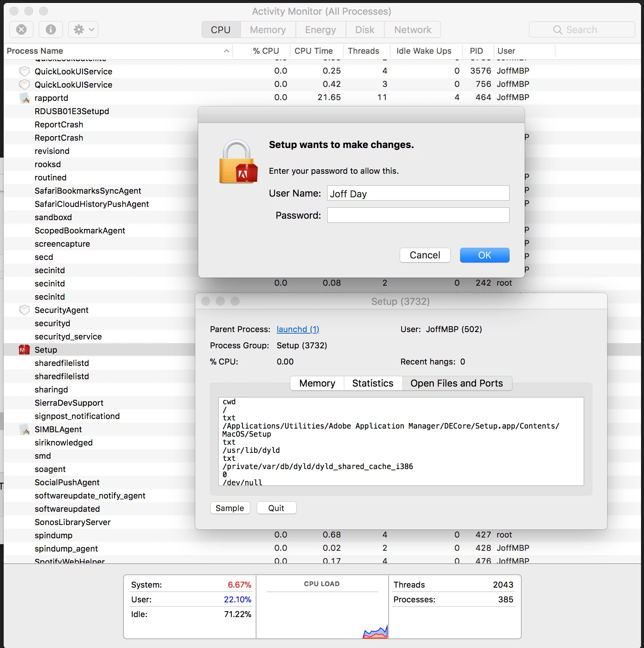Click shield icon of QuickLookUIService PID 756
The height and width of the screenshot is (648, 644).
click(x=24, y=85)
